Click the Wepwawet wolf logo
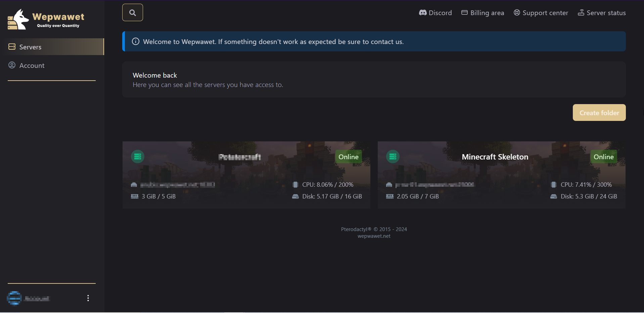This screenshot has height=313, width=644. 18,19
